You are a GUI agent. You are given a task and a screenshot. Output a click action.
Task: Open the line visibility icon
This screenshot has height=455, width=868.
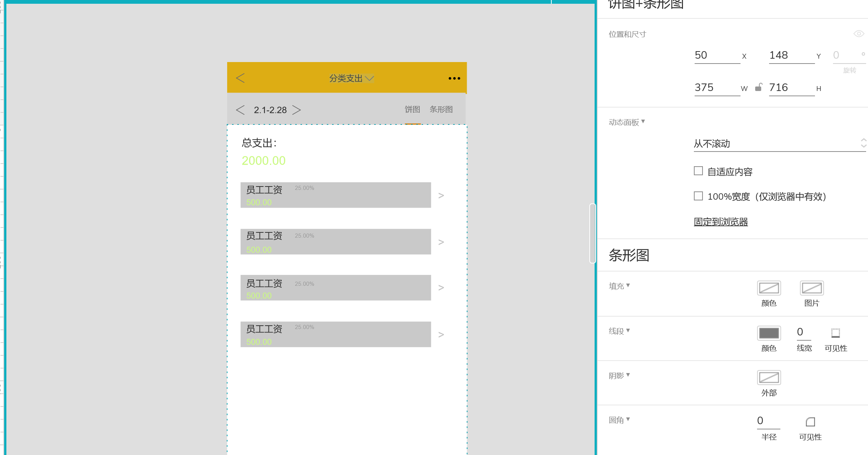coord(835,333)
